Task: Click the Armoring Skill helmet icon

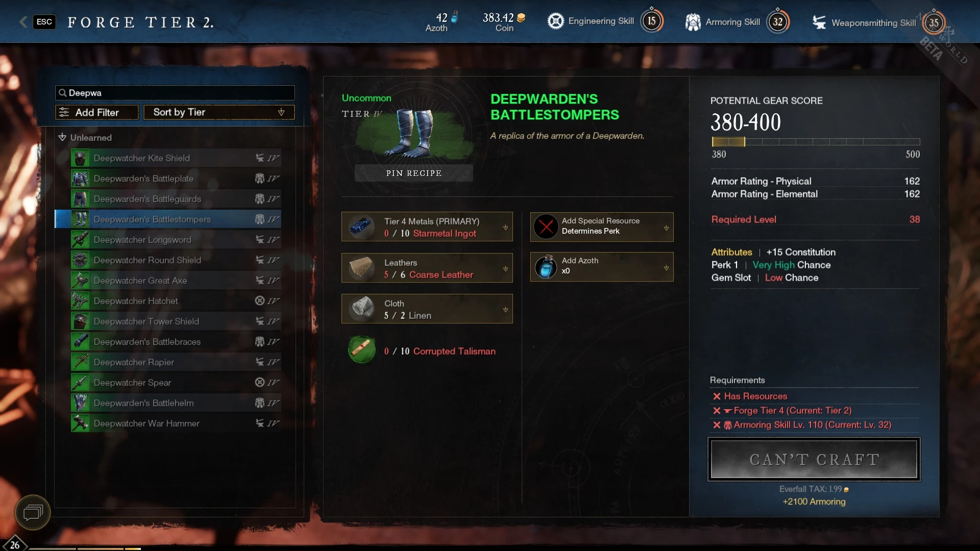Action: 693,22
